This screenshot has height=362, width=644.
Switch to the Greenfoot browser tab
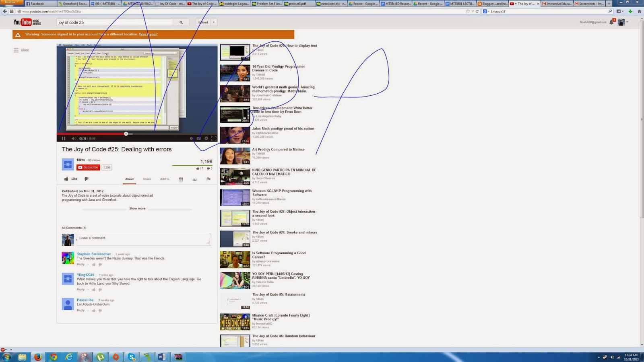pyautogui.click(x=72, y=4)
